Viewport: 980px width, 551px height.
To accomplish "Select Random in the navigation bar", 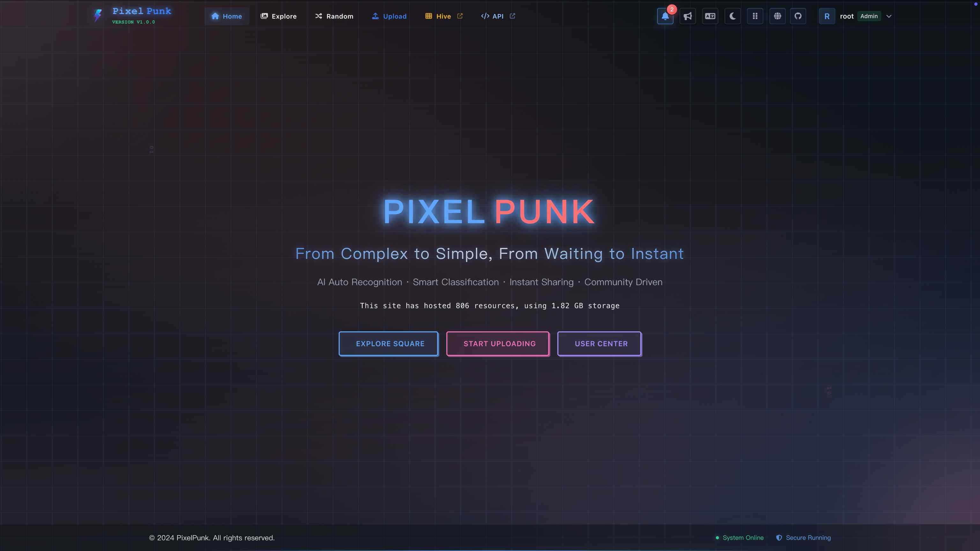I will click(334, 16).
